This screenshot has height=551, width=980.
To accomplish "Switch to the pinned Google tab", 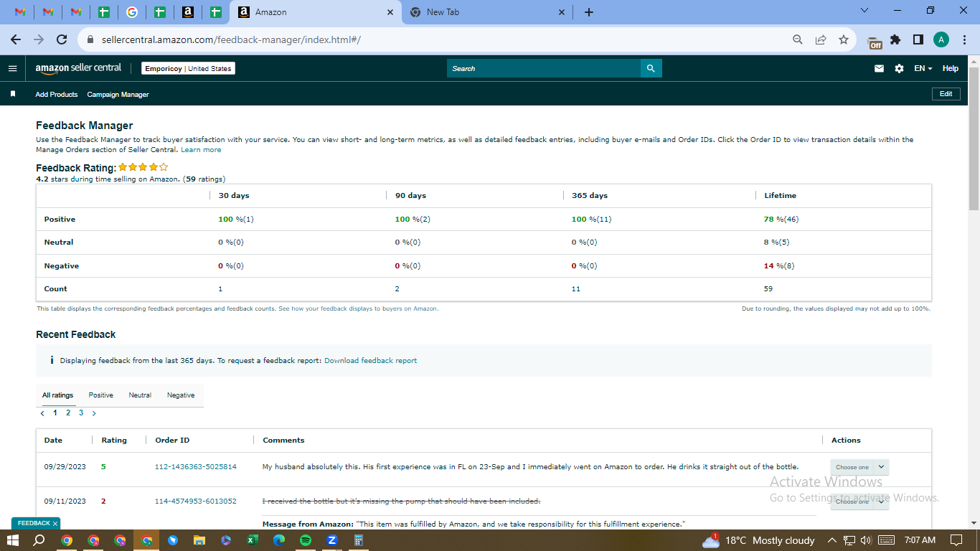I will click(132, 12).
